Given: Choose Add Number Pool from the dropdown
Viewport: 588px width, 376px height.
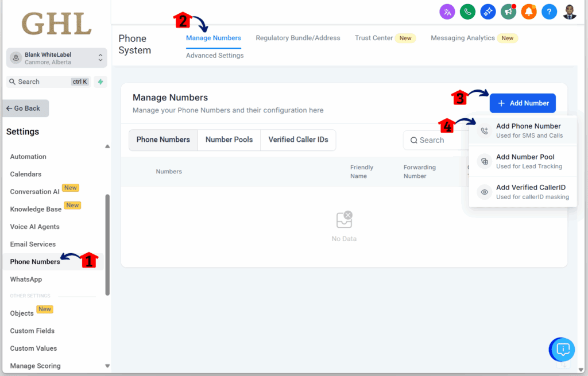Looking at the screenshot, I should [523, 161].
